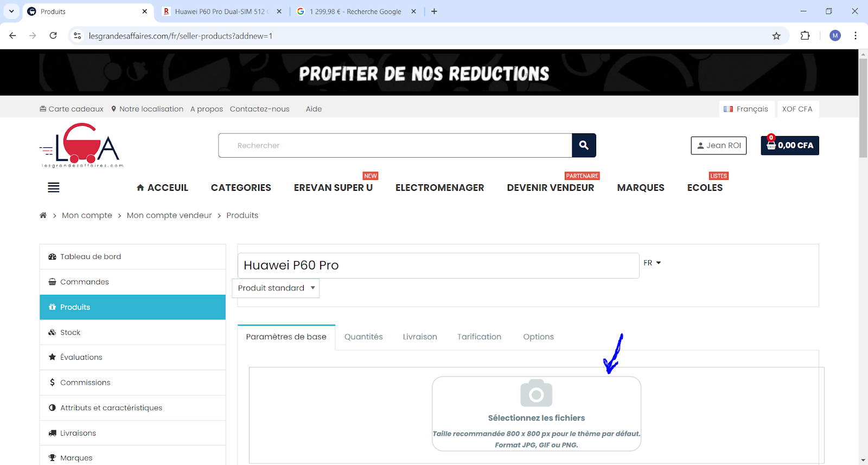Open the shopping cart 0,00 CFA
868x465 pixels.
790,145
